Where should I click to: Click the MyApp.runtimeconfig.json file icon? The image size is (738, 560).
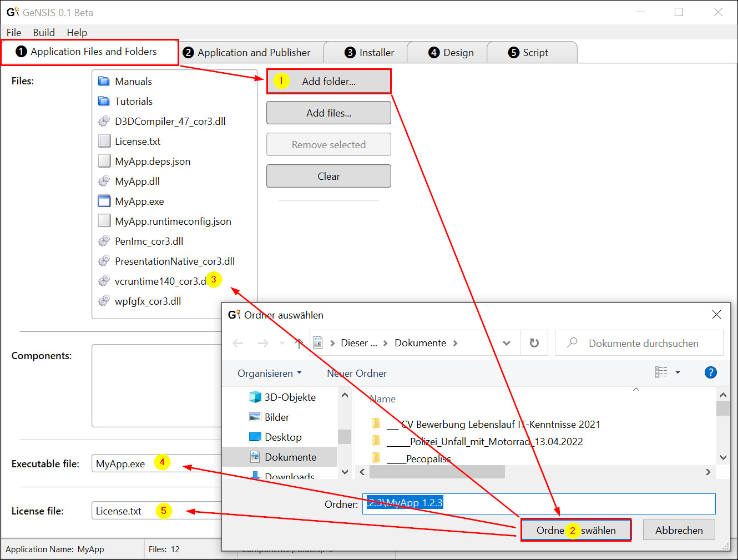[104, 221]
